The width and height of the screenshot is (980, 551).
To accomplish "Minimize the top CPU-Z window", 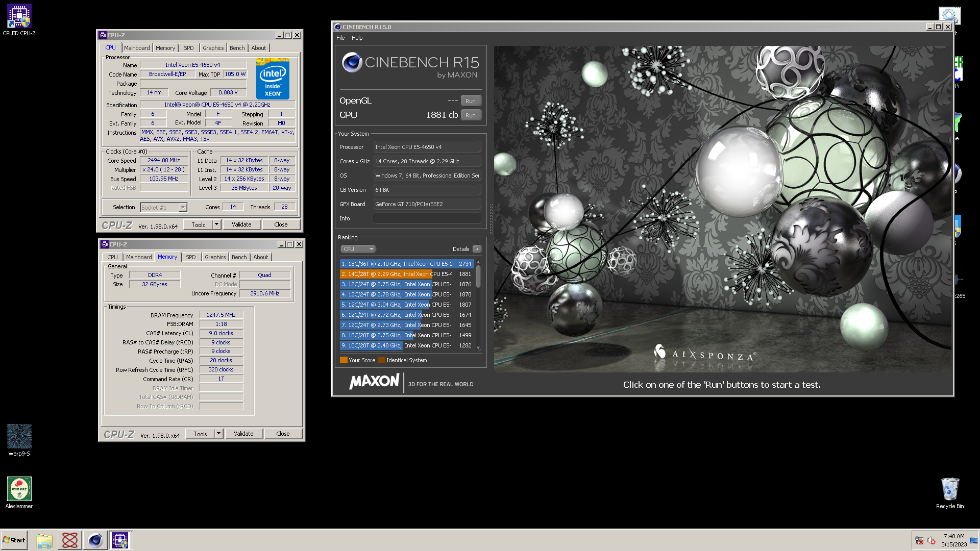I will (279, 35).
